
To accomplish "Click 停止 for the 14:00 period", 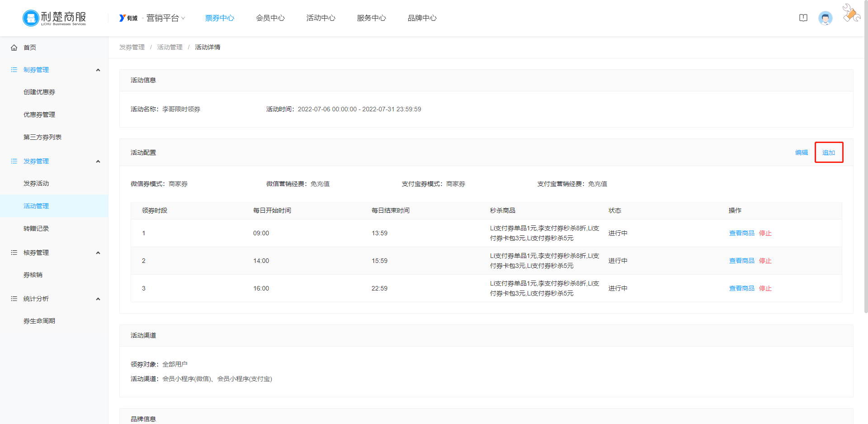I will 765,261.
